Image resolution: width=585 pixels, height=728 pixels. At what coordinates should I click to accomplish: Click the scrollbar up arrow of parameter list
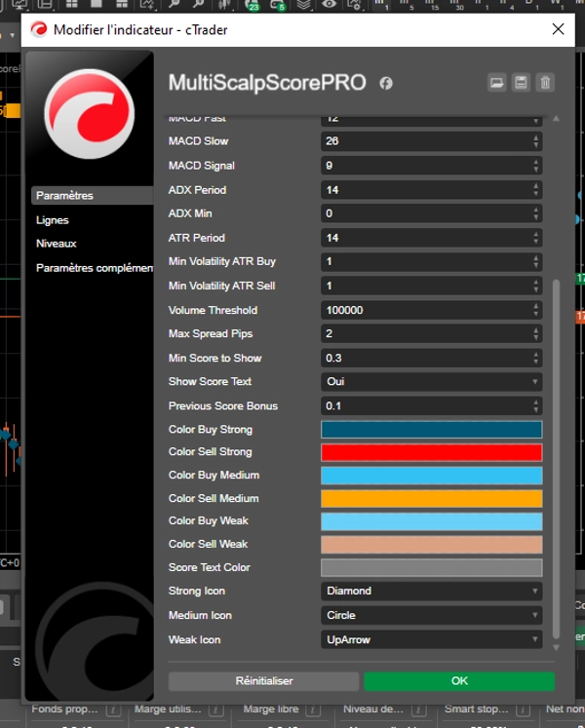(x=556, y=119)
